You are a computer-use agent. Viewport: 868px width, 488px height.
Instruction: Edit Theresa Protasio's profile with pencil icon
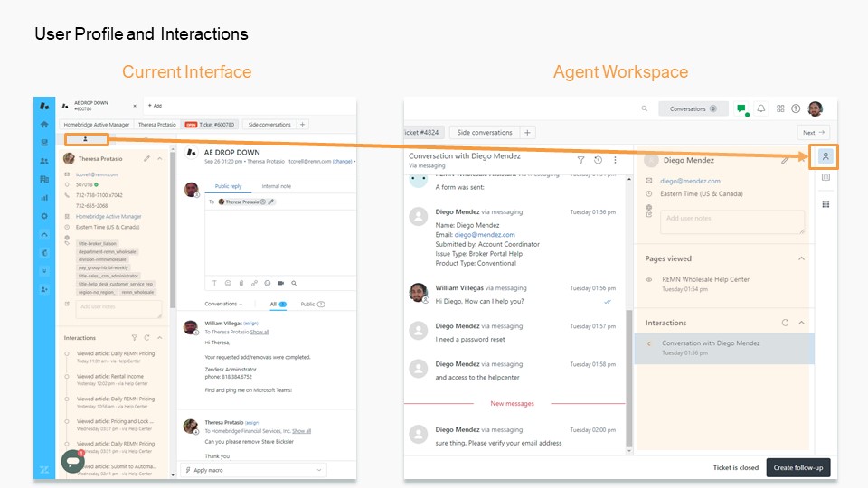pyautogui.click(x=146, y=159)
